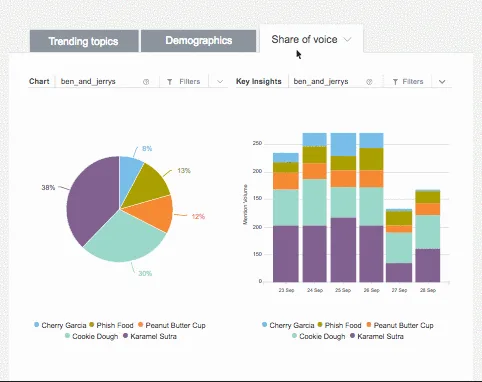Toggle Cherry Garcia in pie chart legend
Image resolution: width=482 pixels, height=382 pixels.
click(60, 325)
